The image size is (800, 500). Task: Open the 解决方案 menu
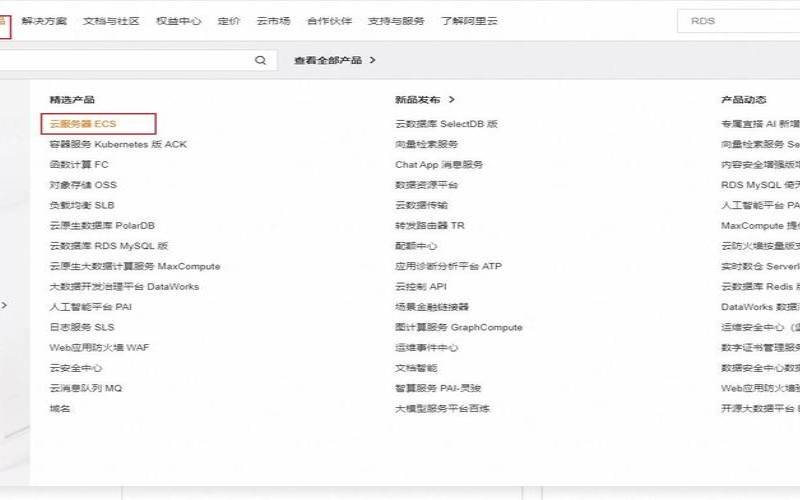(x=44, y=21)
